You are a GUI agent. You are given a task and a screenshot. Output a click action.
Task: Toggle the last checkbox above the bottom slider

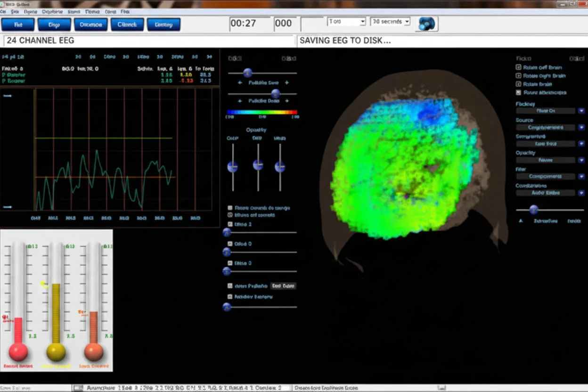[230, 297]
